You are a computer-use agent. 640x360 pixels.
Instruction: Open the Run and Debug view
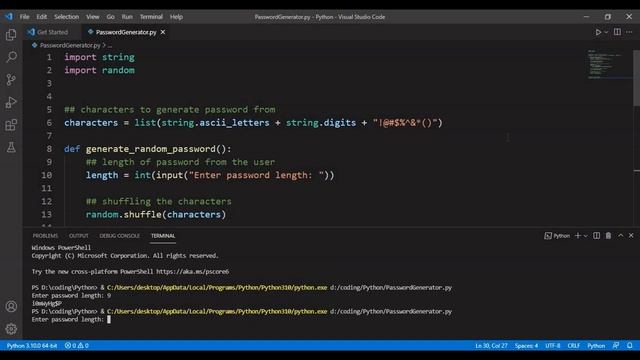tap(11, 102)
